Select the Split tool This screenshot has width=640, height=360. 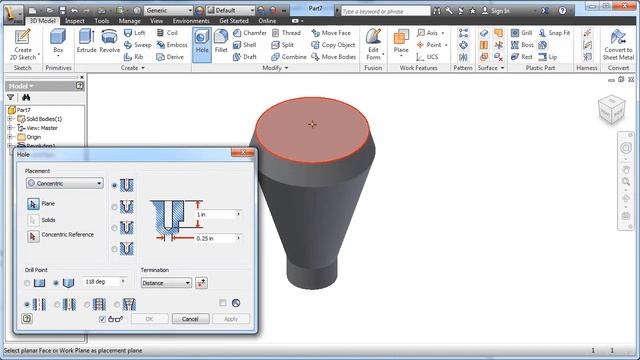click(282, 45)
